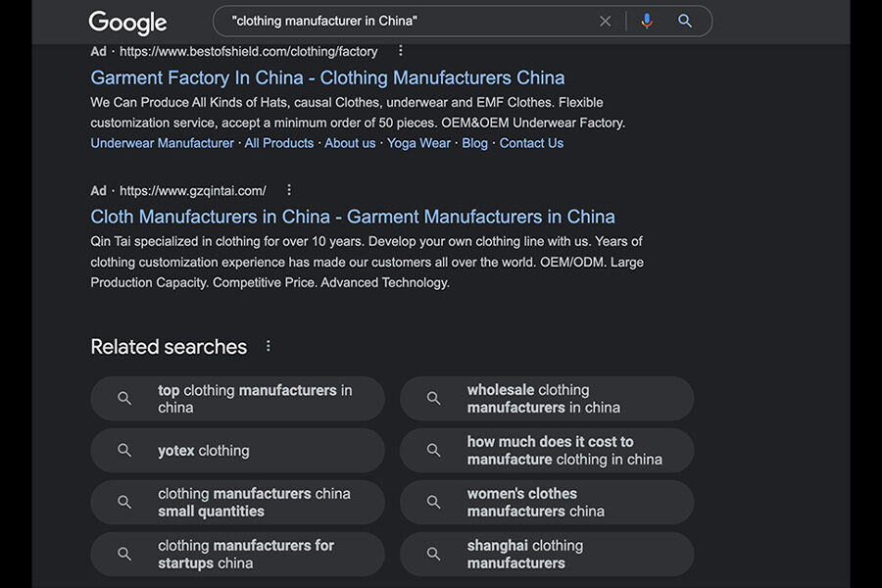Select women's clothes manufacturers china suggestion
The height and width of the screenshot is (588, 882).
click(536, 503)
